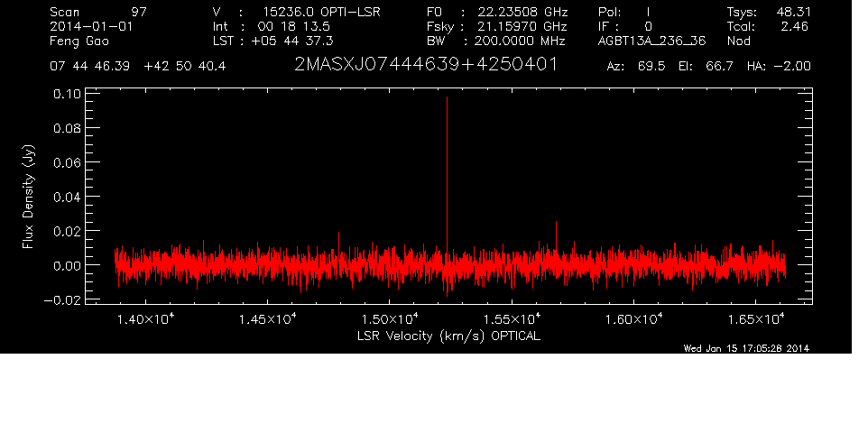Click the Scan number 97 in the header

[x=138, y=13]
